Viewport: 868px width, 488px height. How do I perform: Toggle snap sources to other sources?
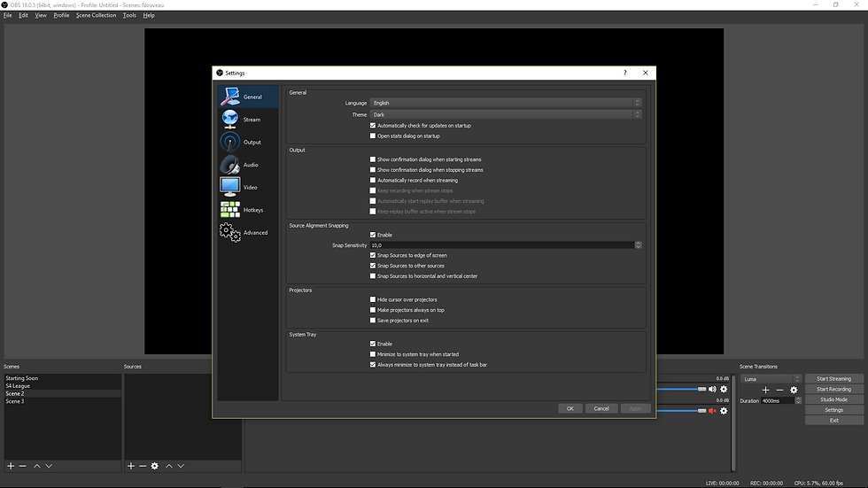373,266
